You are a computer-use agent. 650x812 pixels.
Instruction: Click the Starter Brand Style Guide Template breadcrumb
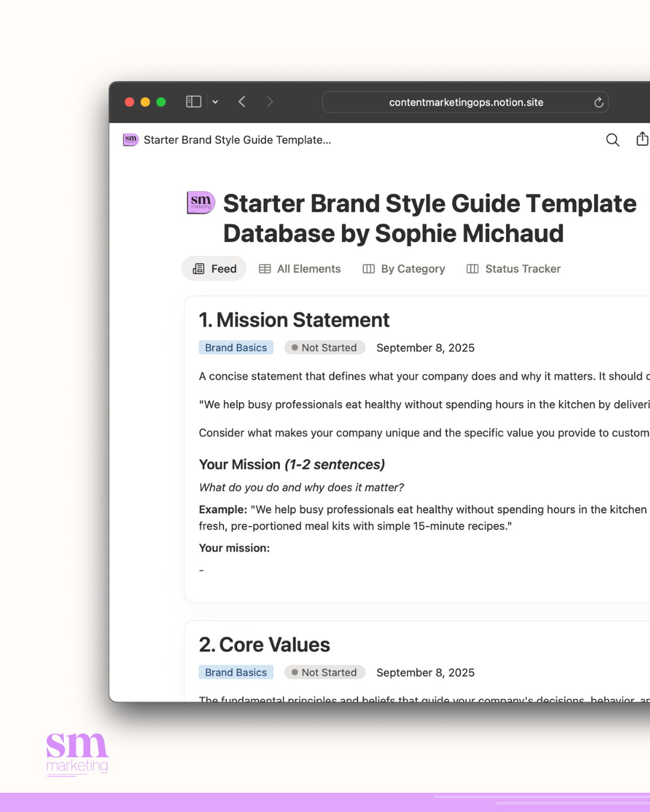click(x=237, y=140)
